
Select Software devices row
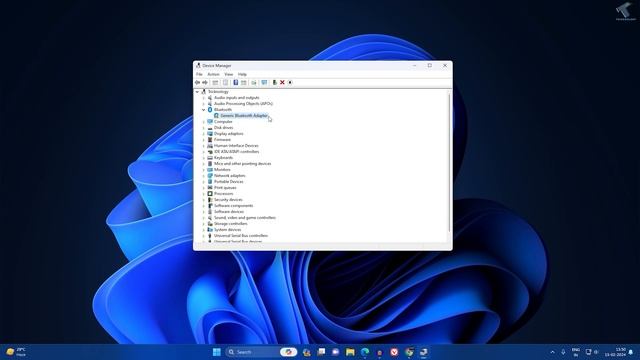coord(229,211)
